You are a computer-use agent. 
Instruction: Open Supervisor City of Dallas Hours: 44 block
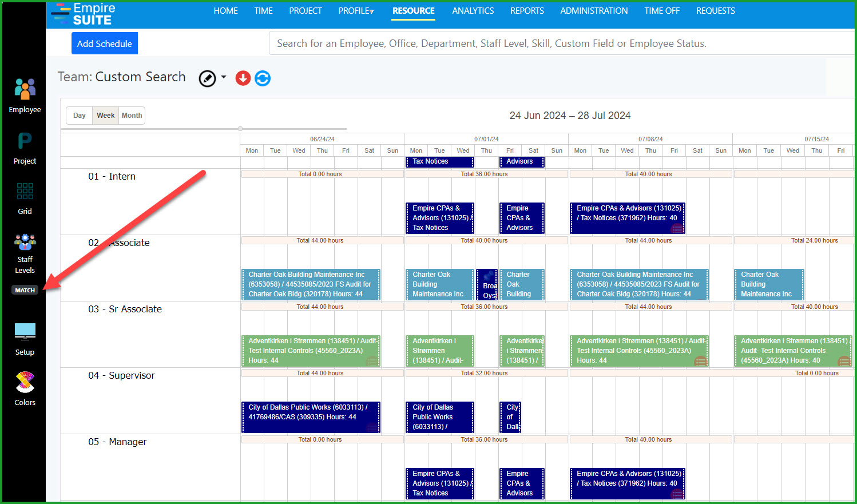(x=311, y=417)
